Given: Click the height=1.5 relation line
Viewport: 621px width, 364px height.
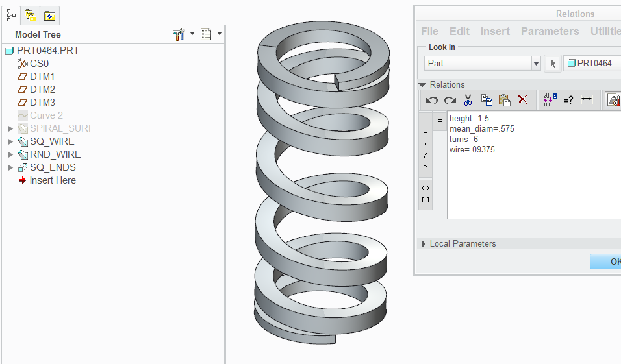Looking at the screenshot, I should tap(469, 119).
